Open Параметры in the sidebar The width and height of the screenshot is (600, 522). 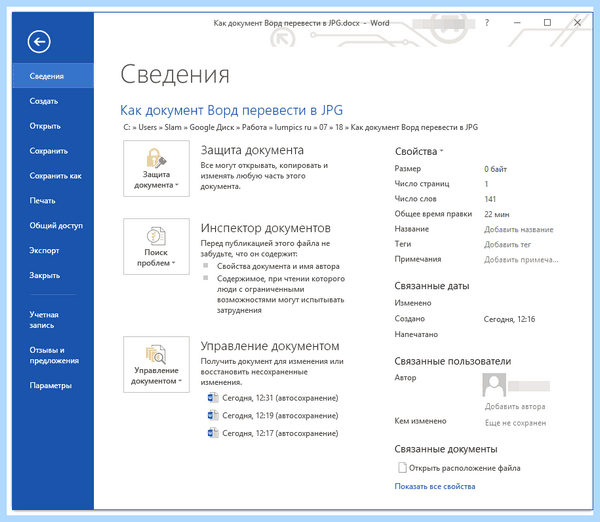tap(53, 385)
